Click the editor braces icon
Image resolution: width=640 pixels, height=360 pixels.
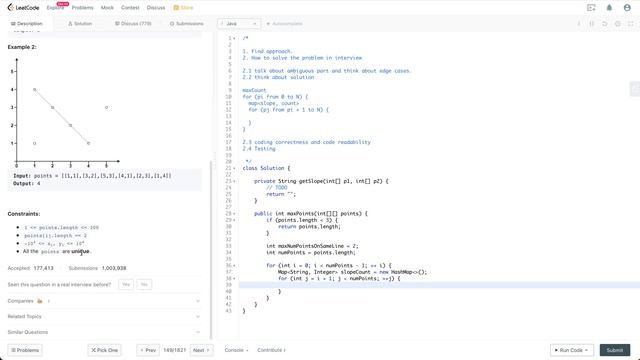(592, 24)
